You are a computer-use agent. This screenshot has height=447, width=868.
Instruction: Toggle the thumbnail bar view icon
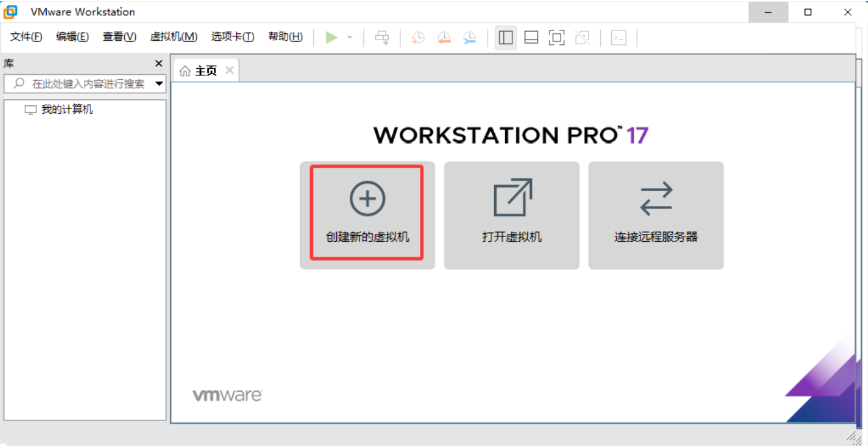(531, 38)
